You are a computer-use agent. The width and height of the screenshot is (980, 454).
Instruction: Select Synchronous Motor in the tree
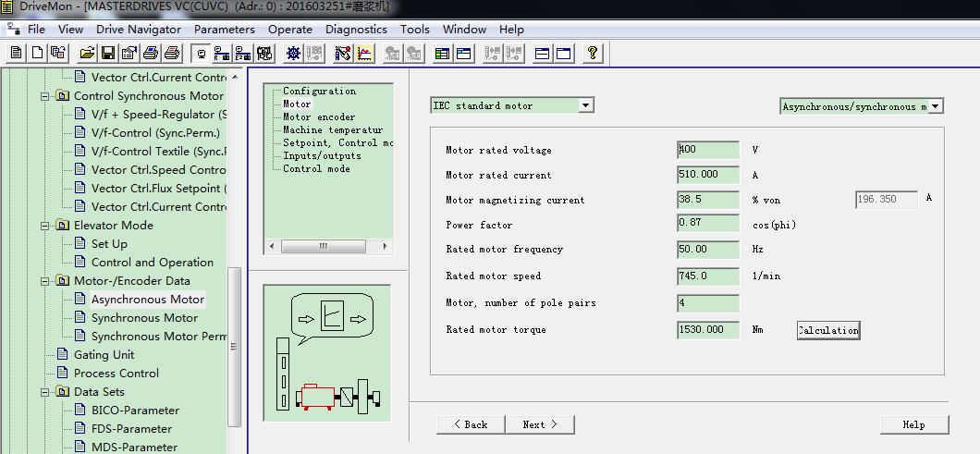point(144,318)
